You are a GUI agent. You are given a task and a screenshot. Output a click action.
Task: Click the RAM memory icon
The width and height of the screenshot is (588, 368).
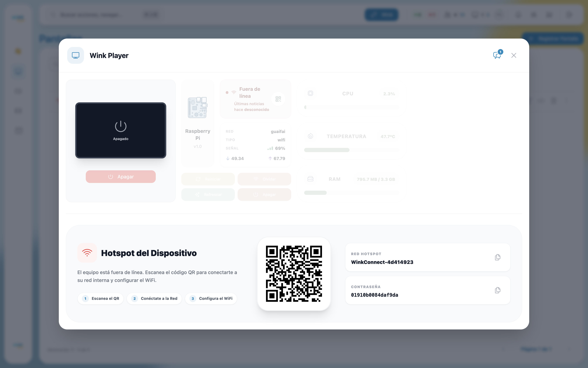click(x=310, y=179)
